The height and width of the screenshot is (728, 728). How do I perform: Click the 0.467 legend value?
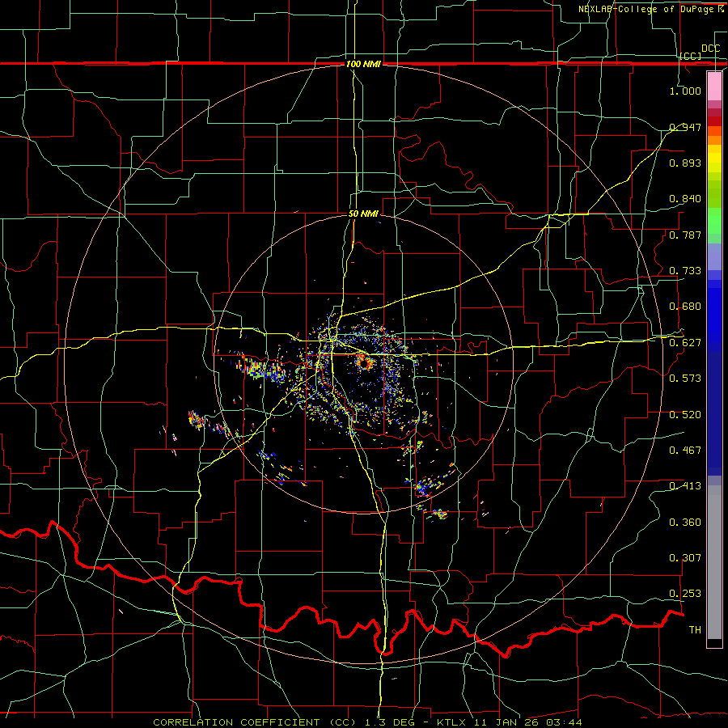685,451
